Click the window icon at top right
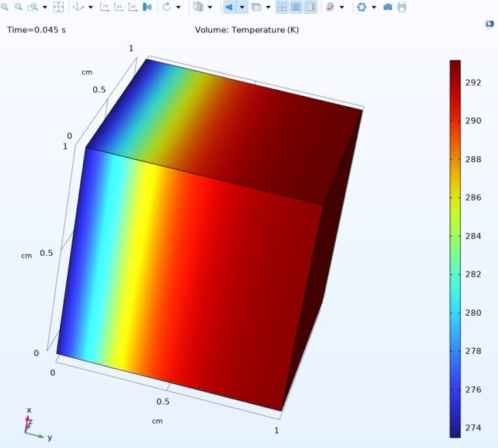The width and height of the screenshot is (498, 448). click(x=490, y=24)
